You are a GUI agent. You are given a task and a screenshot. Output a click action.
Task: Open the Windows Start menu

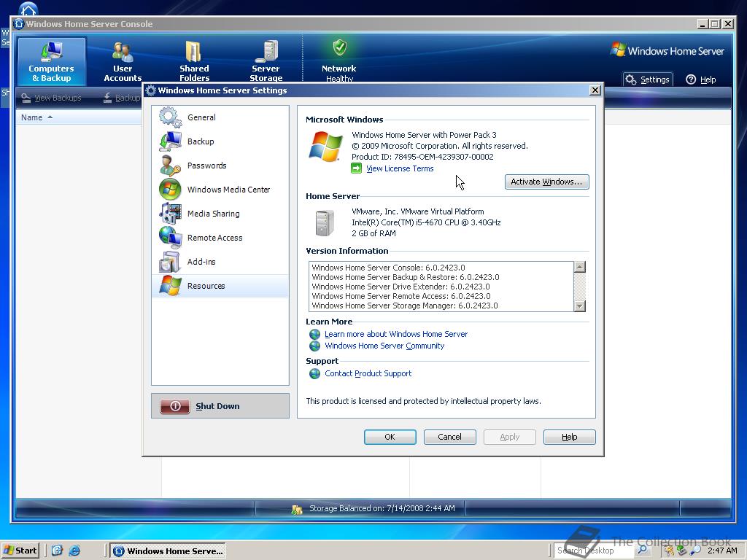[x=20, y=551]
